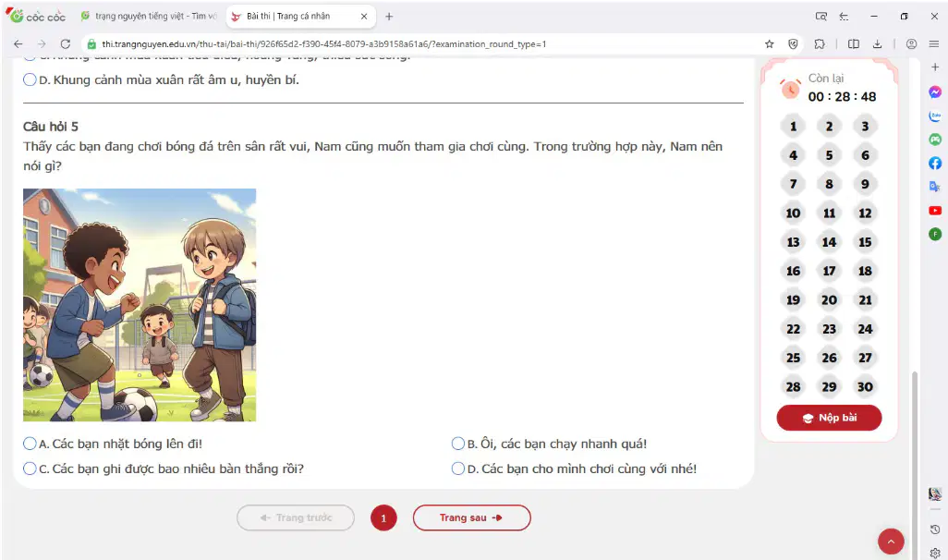Screen dimensions: 948x560
Task: Go to next page with Trang sau
Action: point(471,517)
